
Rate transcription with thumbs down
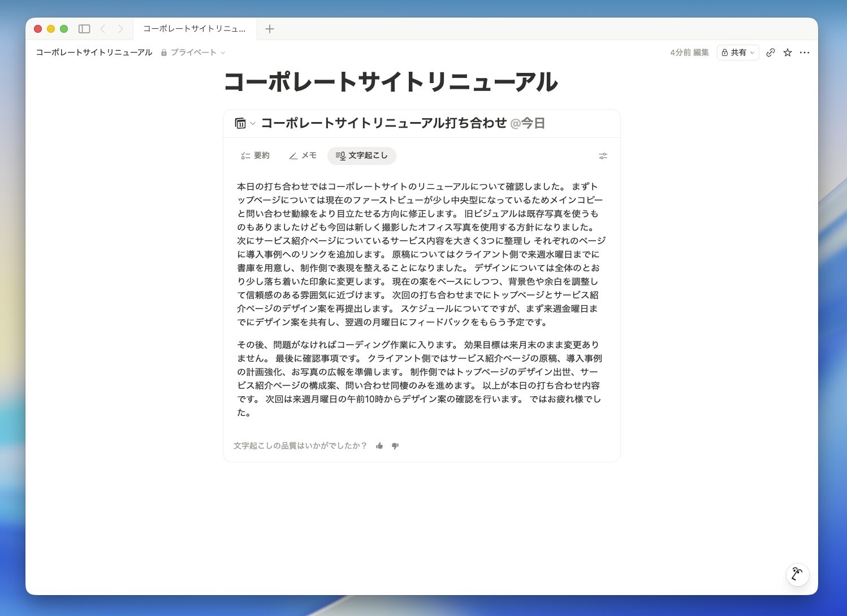tap(395, 446)
